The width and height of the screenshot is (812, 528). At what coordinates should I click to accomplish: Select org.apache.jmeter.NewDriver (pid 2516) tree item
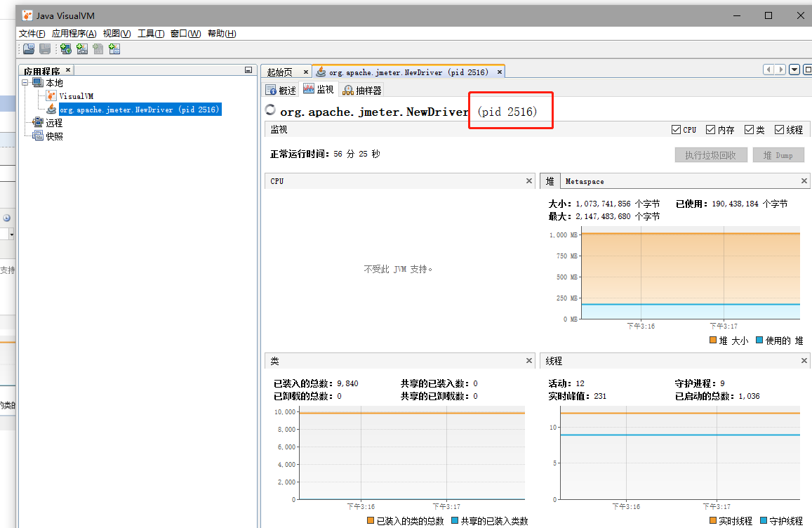click(x=140, y=110)
